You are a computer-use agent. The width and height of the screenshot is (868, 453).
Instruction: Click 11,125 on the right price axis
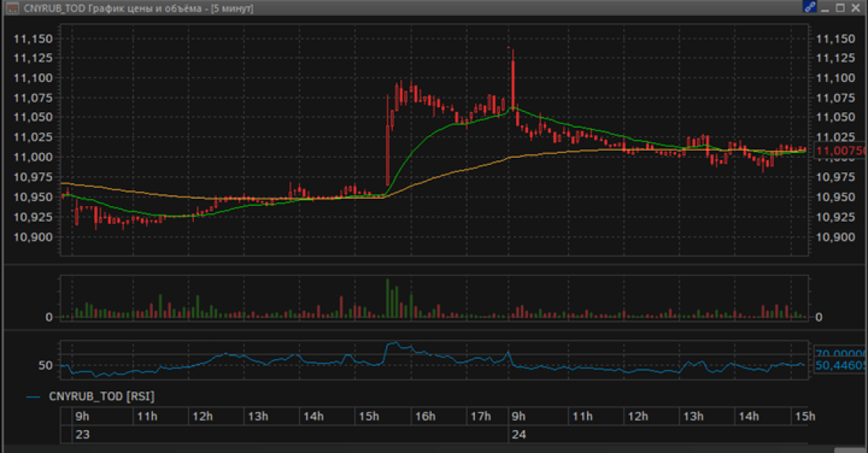point(836,58)
